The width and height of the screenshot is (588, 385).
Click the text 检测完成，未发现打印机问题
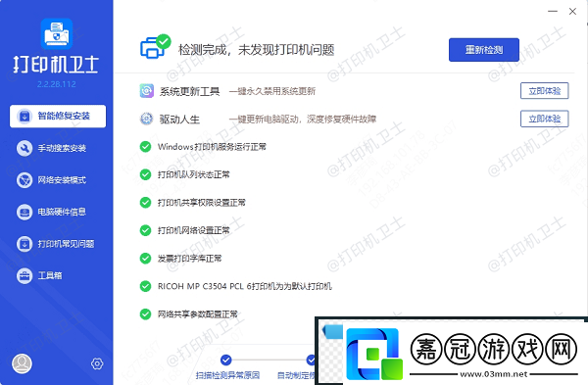coord(256,50)
